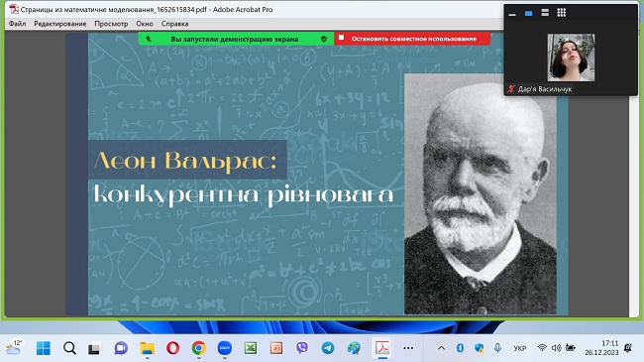Open Telegram from the taskbar
The height and width of the screenshot is (362, 644).
328,348
